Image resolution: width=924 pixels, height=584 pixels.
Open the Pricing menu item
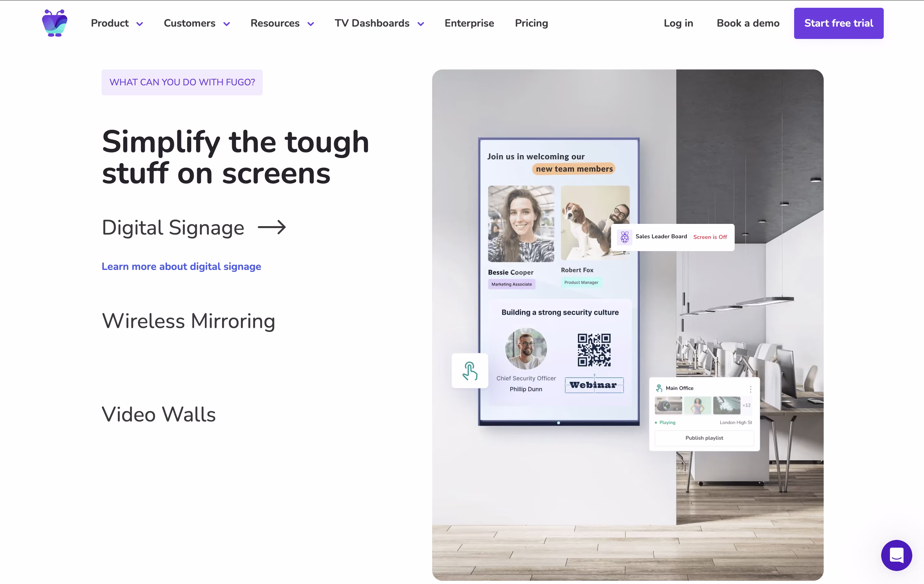click(531, 23)
